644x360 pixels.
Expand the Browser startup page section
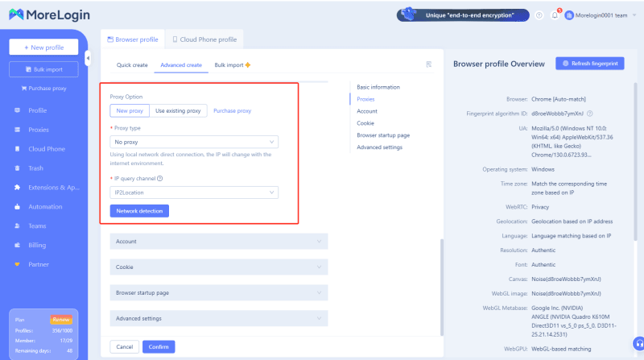click(218, 292)
